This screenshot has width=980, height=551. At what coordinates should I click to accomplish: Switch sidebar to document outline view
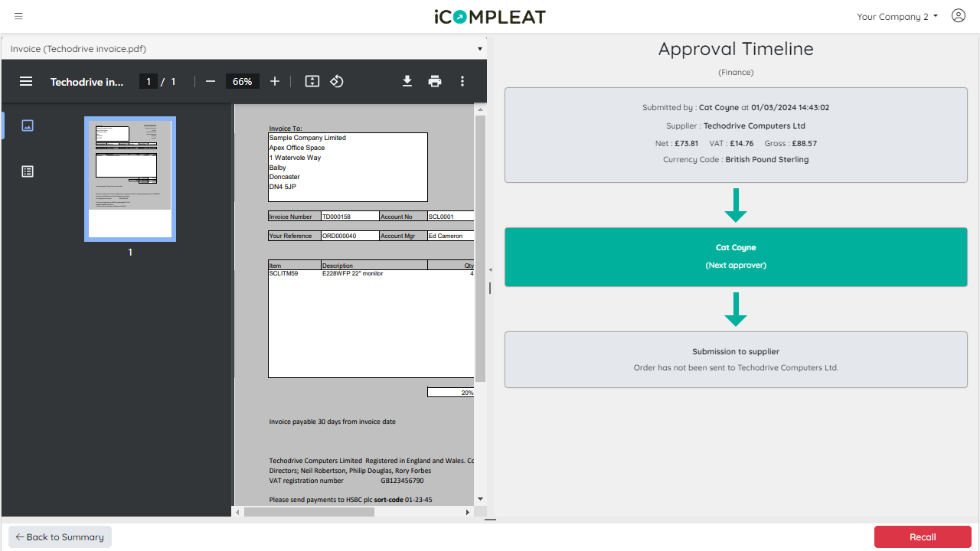pos(28,171)
